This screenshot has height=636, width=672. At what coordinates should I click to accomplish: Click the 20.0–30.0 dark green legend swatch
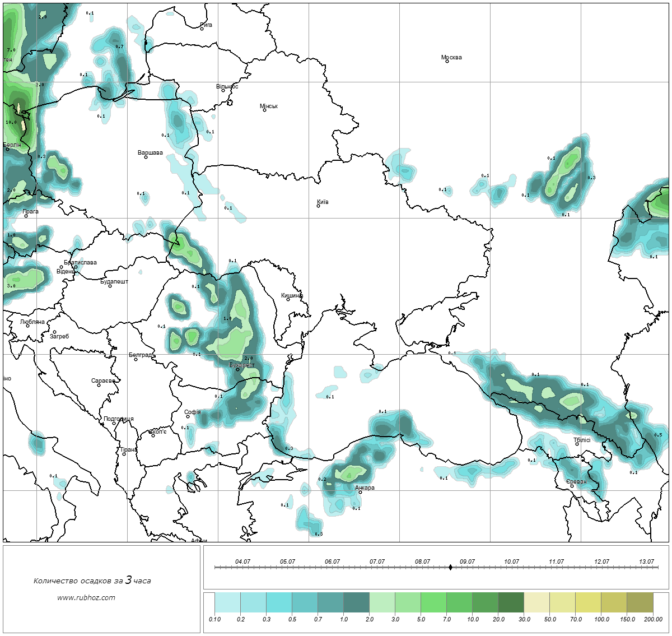[511, 603]
